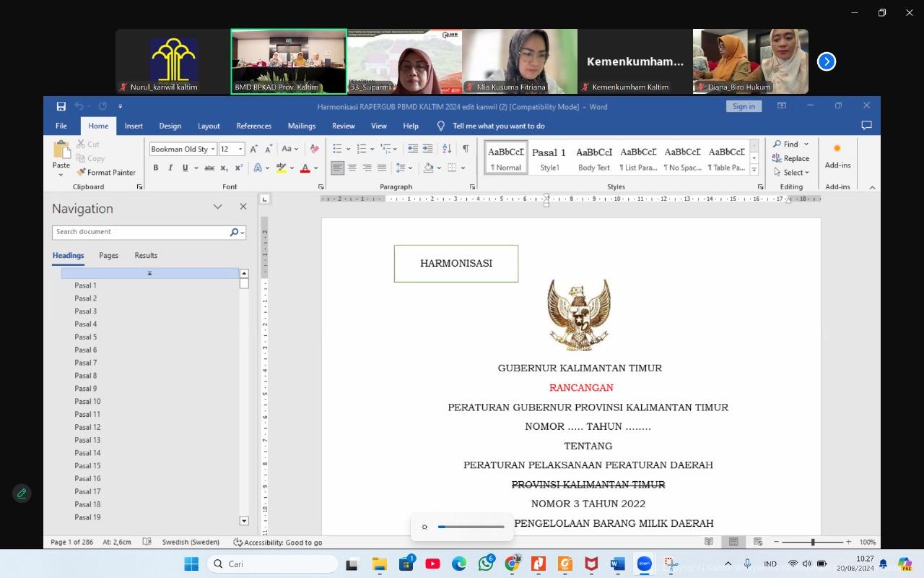This screenshot has width=924, height=578.
Task: Align paragraph text to the right
Action: [367, 168]
